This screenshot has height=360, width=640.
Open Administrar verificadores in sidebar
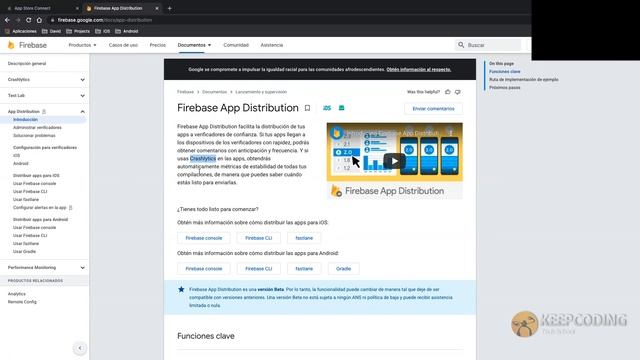pos(37,128)
